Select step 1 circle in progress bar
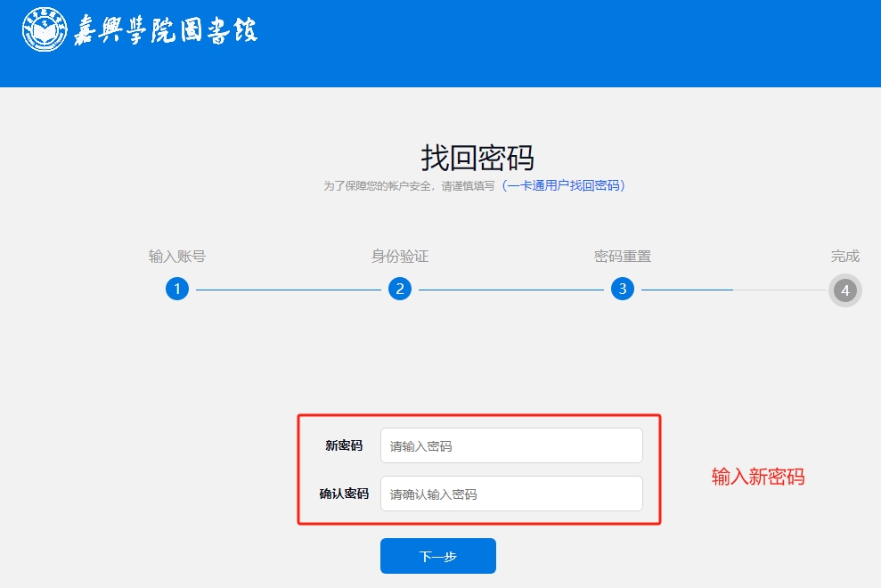Viewport: 881px width, 588px height. coord(177,290)
